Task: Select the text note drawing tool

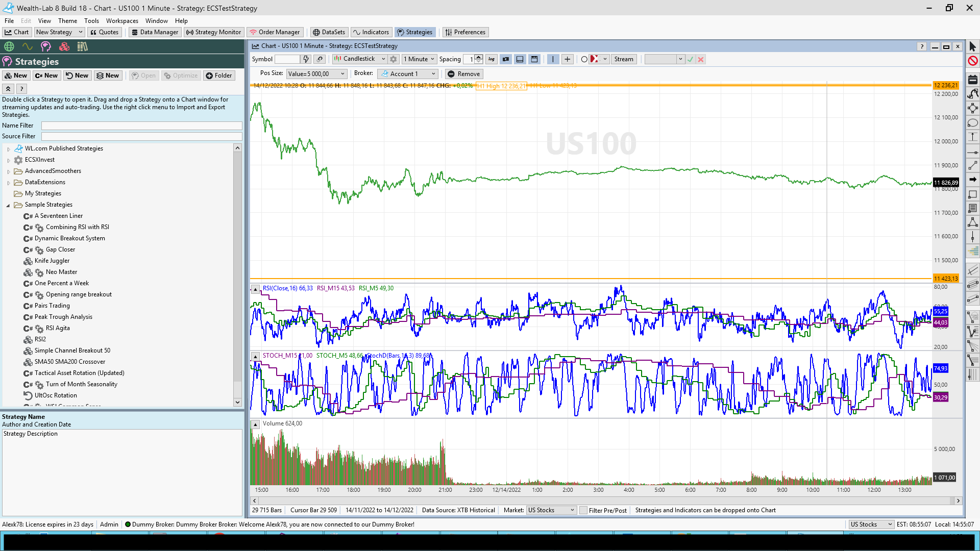Action: (972, 208)
